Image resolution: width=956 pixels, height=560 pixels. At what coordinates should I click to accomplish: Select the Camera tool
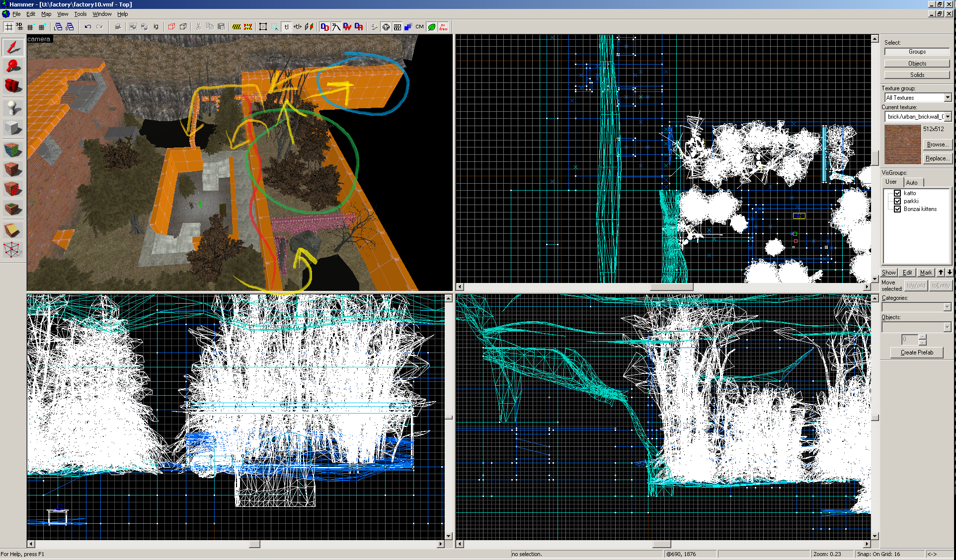[x=13, y=85]
